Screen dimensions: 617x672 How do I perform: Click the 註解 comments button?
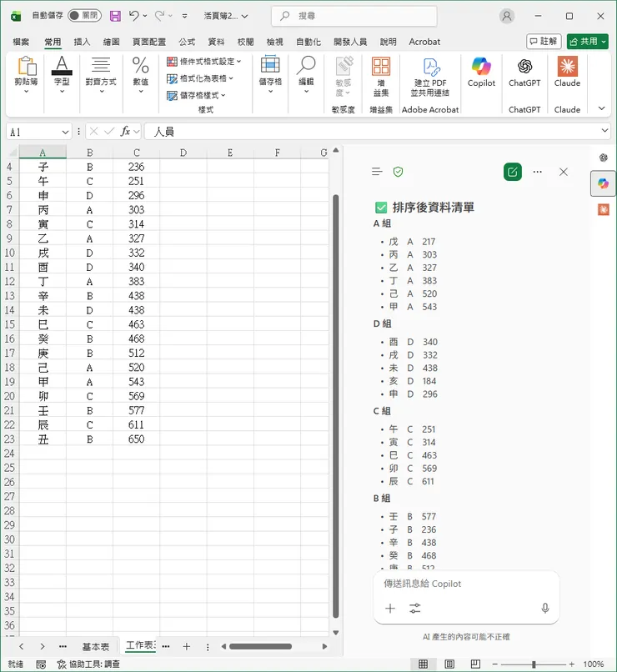(x=544, y=42)
